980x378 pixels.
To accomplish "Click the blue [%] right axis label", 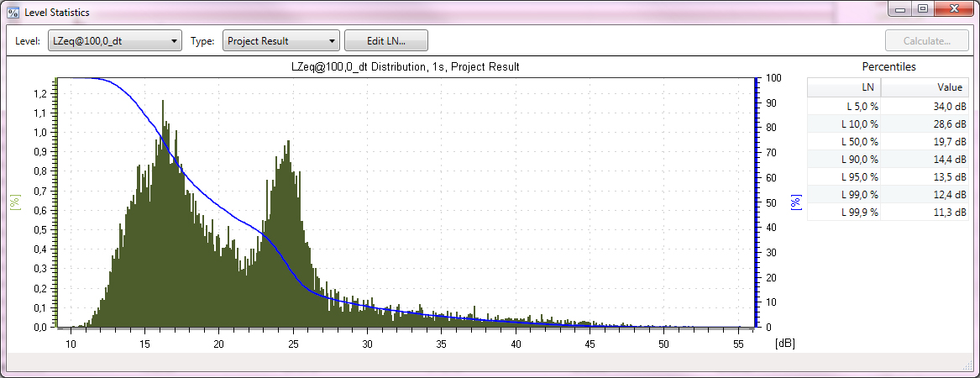I will click(x=796, y=202).
